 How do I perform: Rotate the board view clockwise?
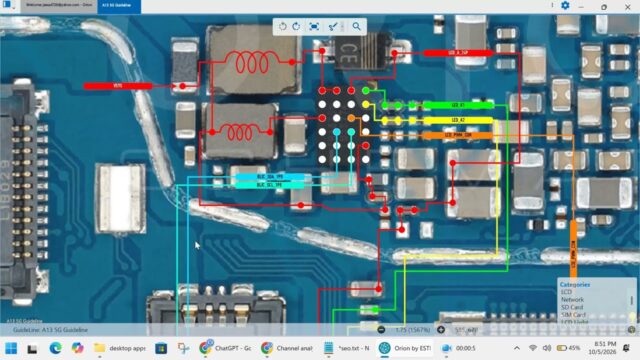click(x=296, y=27)
